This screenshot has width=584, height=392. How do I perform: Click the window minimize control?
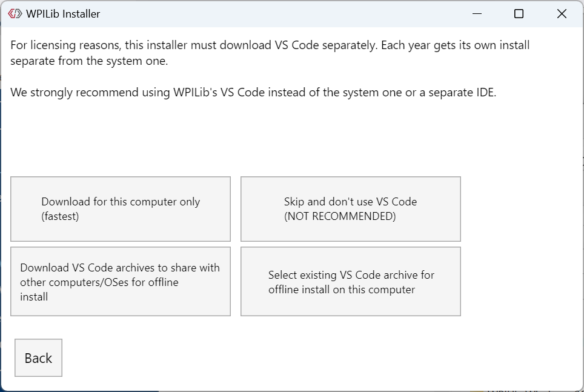pos(476,13)
